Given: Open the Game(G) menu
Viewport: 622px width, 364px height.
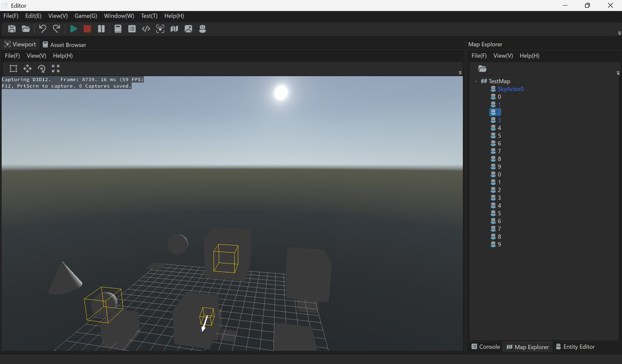Looking at the screenshot, I should tap(86, 16).
